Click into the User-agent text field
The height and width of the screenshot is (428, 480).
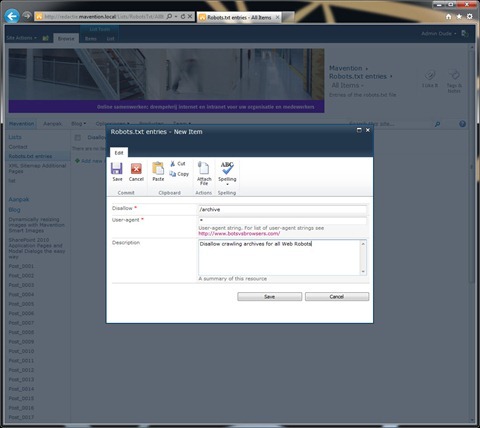tap(282, 220)
